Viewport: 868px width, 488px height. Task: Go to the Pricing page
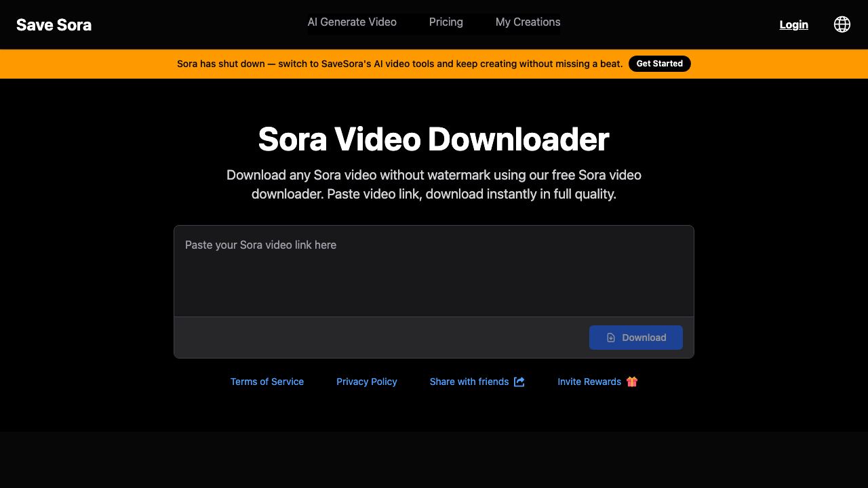click(446, 22)
